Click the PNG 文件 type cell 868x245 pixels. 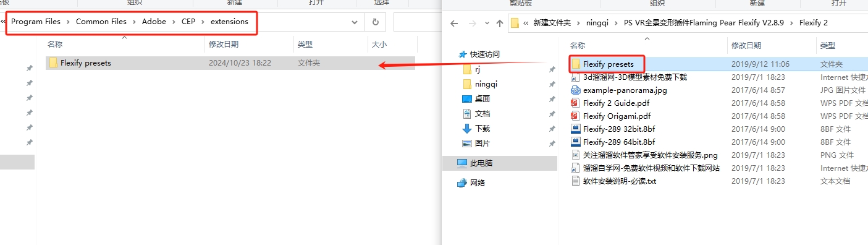point(837,155)
